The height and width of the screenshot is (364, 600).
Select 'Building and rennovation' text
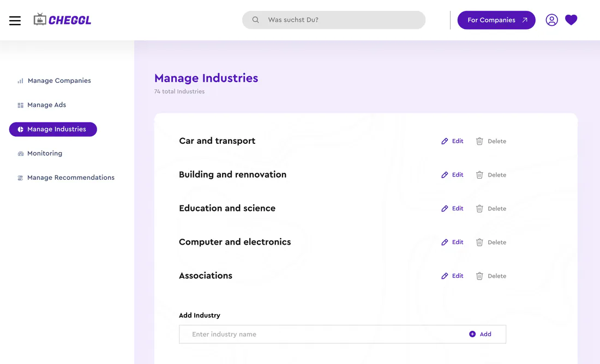[233, 174]
